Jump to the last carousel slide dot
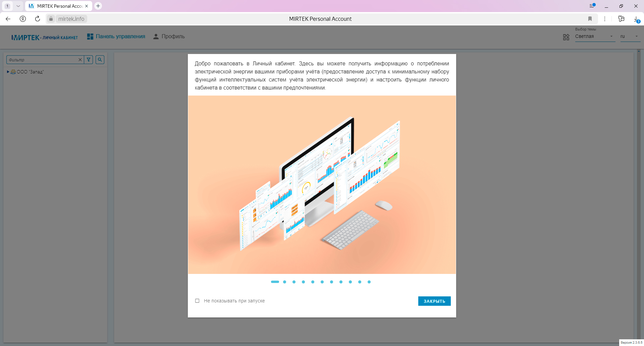The width and height of the screenshot is (644, 346). pos(369,282)
